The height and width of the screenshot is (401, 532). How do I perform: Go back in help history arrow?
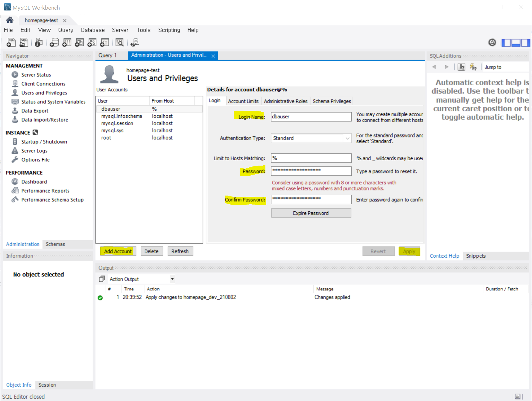pyautogui.click(x=434, y=67)
